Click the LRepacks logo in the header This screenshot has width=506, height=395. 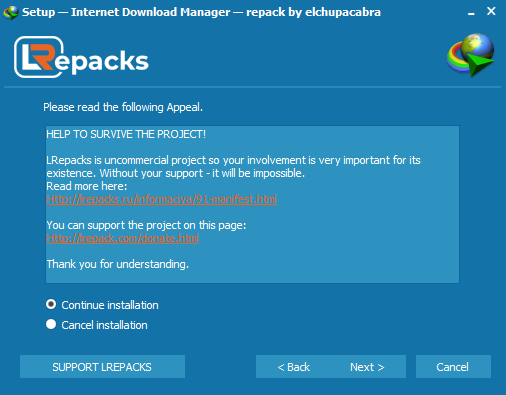pyautogui.click(x=81, y=57)
